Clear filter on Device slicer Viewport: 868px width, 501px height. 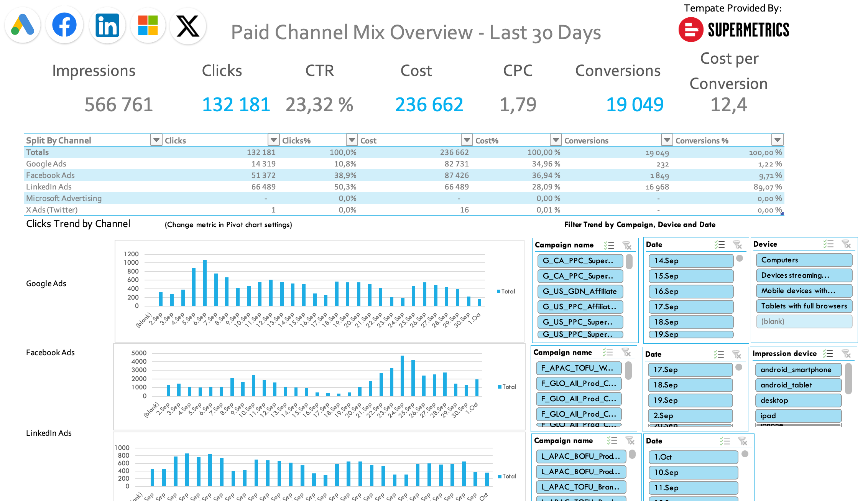(x=846, y=244)
